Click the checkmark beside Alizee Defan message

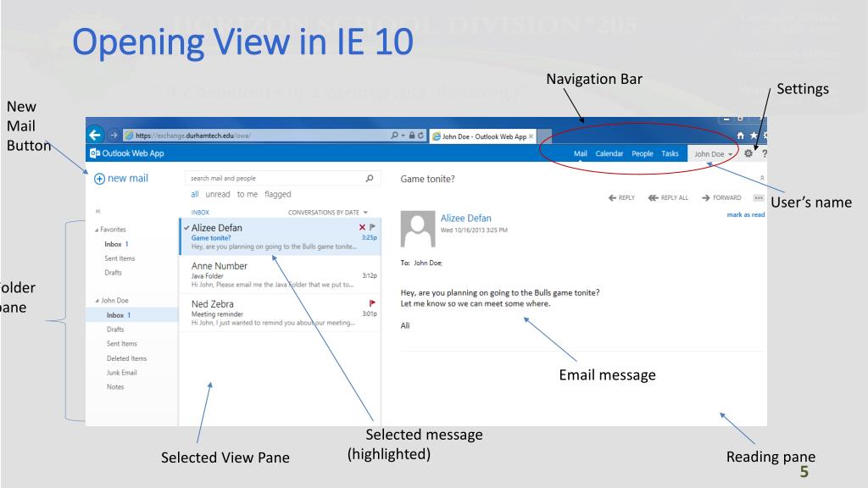click(x=186, y=227)
